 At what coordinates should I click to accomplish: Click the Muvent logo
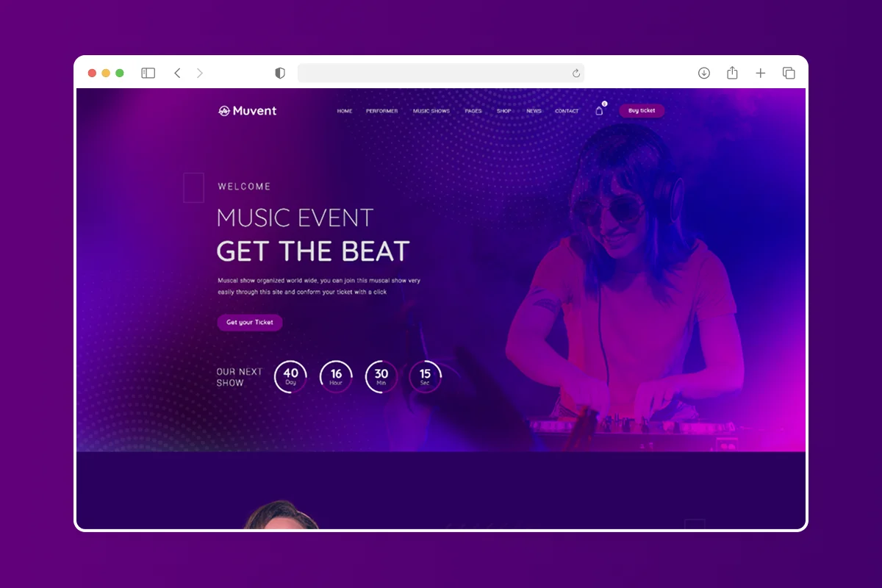point(248,111)
